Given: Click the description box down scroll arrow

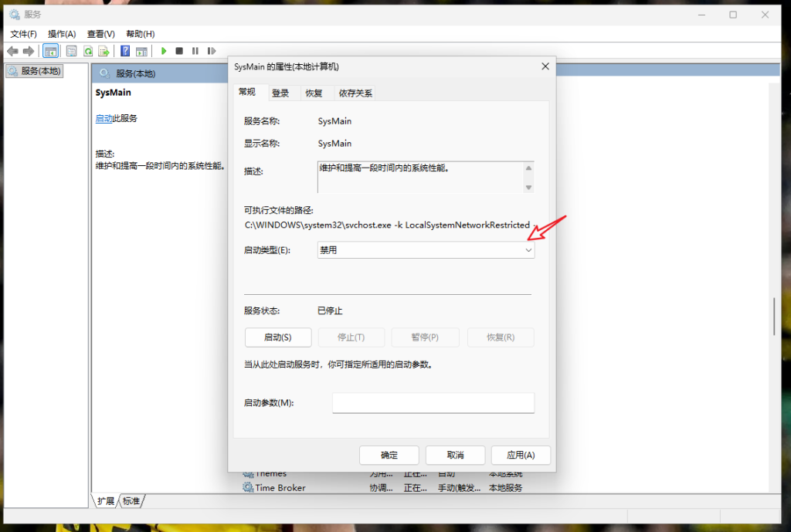Looking at the screenshot, I should (x=528, y=187).
